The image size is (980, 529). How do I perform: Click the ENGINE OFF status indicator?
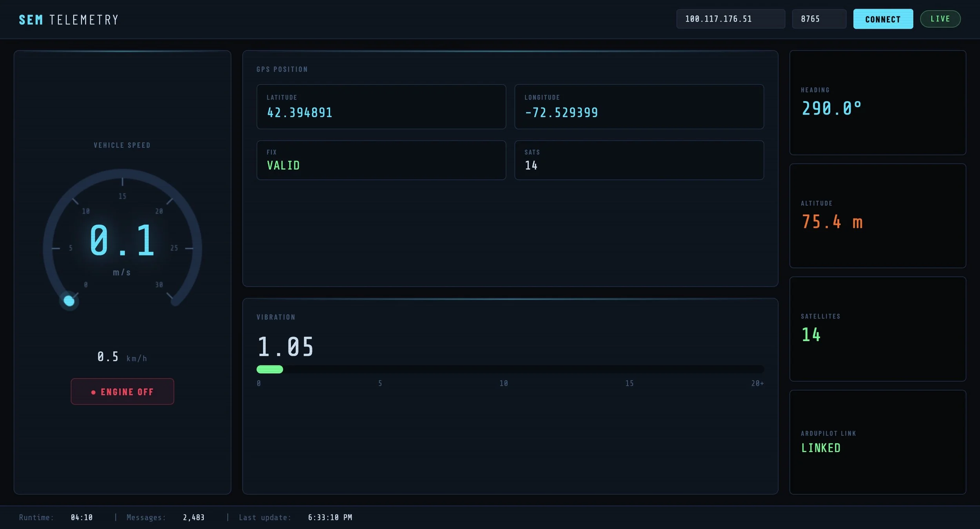(122, 391)
